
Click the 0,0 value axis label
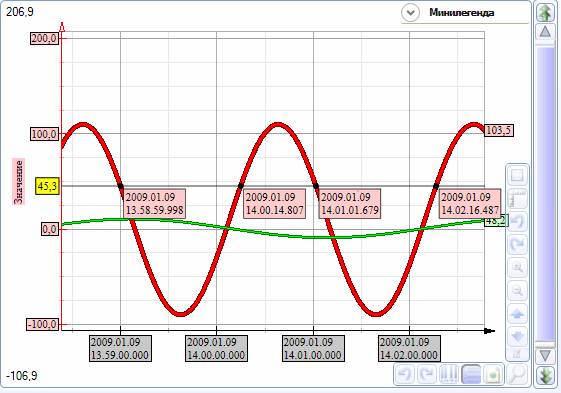click(50, 229)
